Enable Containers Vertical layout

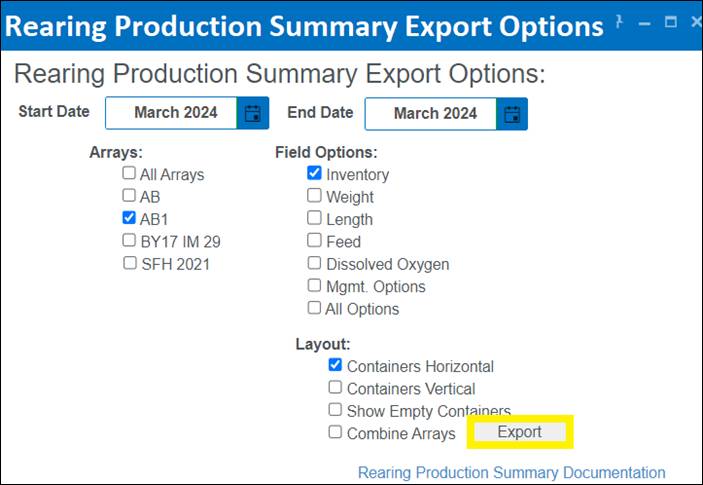(336, 388)
